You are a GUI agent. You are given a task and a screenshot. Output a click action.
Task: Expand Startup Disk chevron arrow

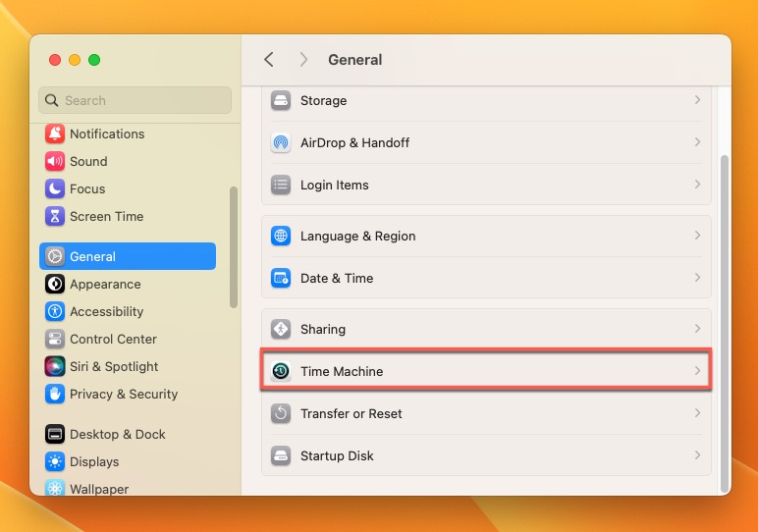tap(697, 455)
